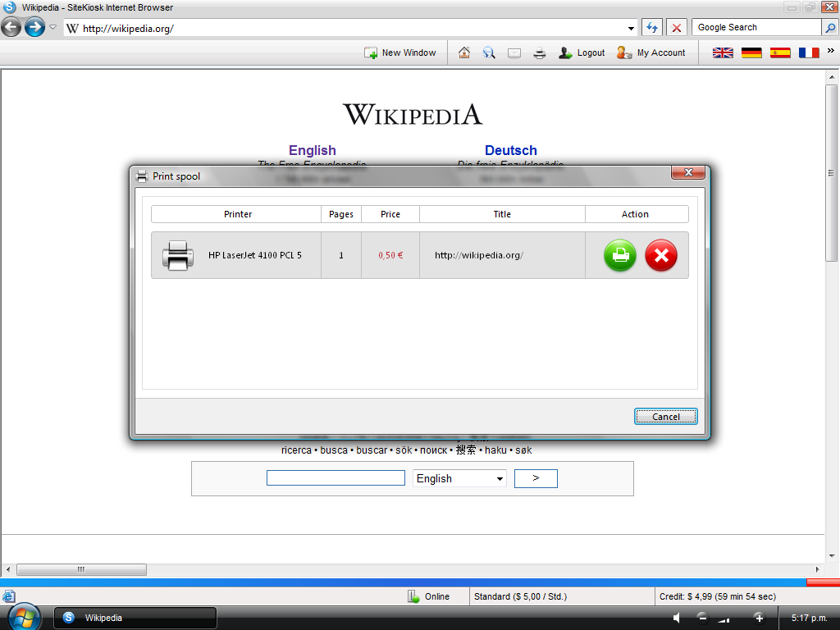
Task: Open the URL address bar dropdown
Action: pyautogui.click(x=631, y=28)
